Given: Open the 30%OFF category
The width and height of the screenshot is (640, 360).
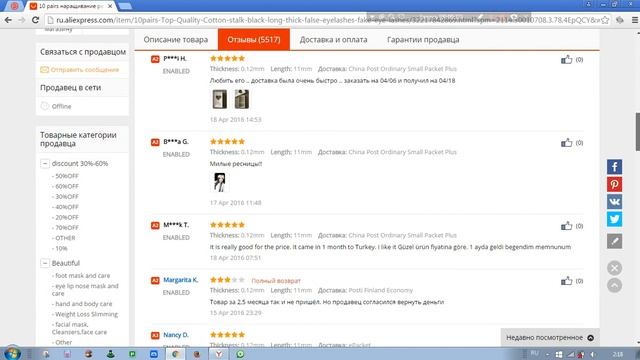Looking at the screenshot, I should (67, 197).
